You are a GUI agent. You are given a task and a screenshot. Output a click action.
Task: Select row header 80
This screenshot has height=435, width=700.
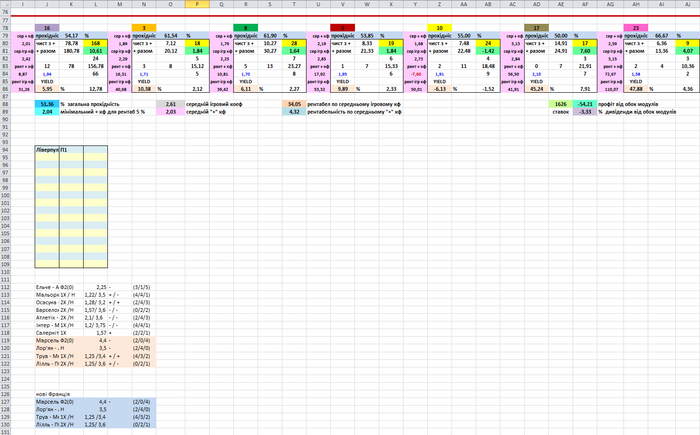(5, 43)
